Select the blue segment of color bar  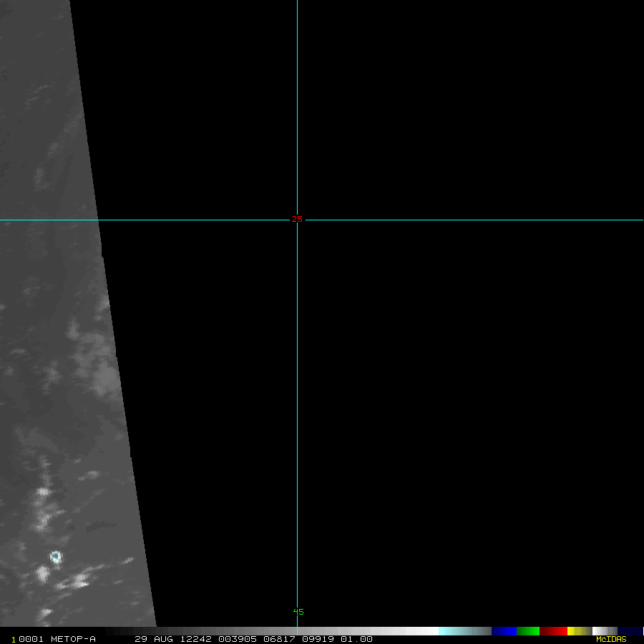(504, 631)
